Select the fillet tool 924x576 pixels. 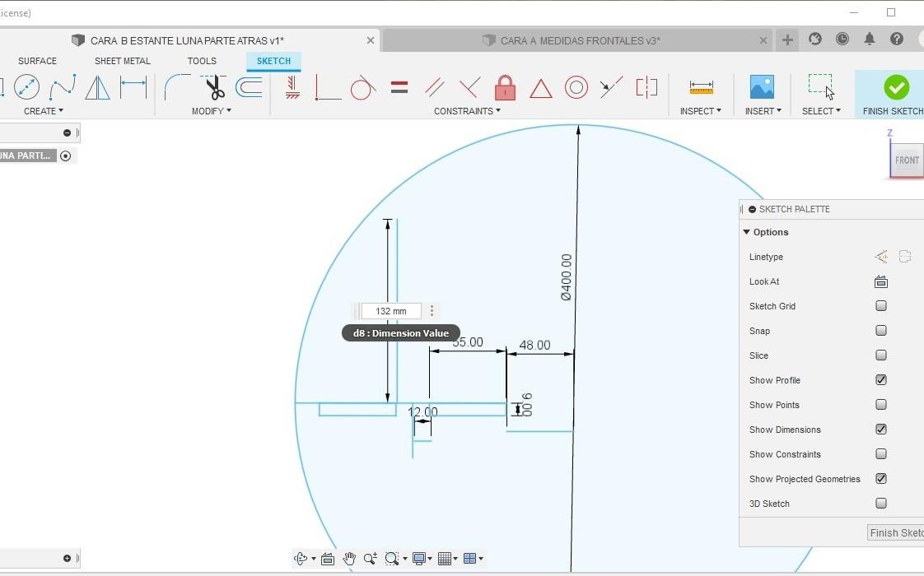tap(177, 87)
